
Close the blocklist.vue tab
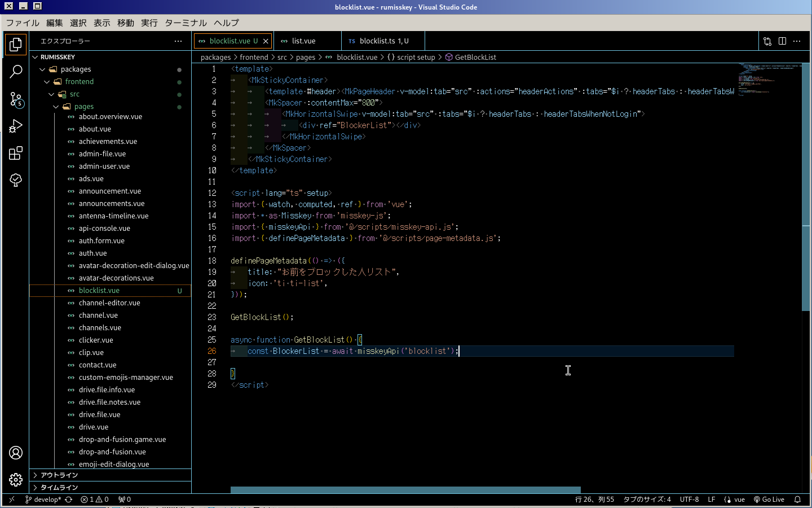[x=266, y=41]
